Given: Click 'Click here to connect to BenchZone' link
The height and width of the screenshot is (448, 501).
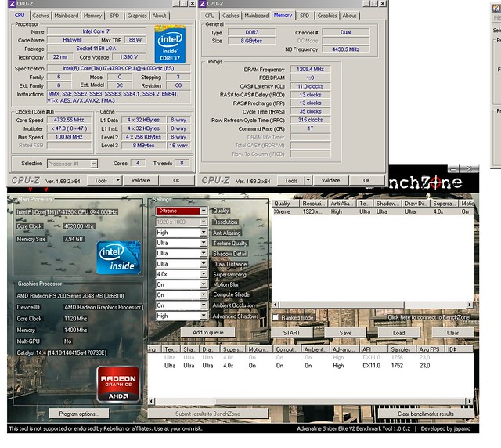Looking at the screenshot, I should click(x=428, y=317).
